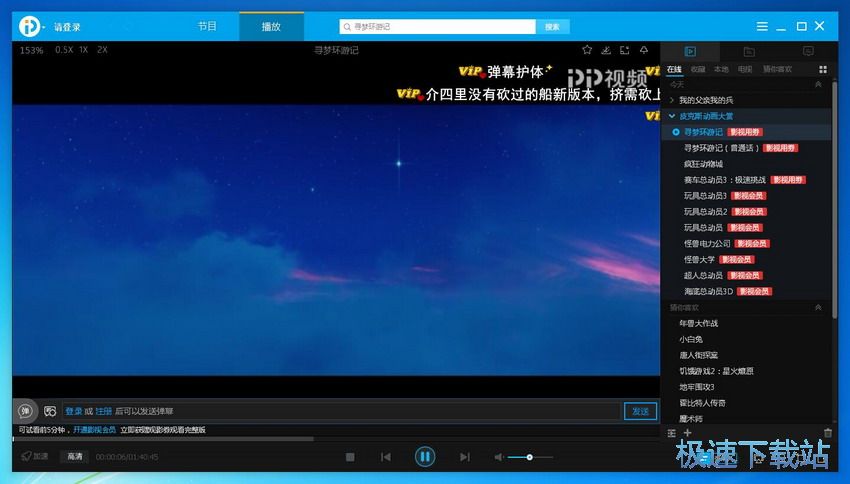Image resolution: width=850 pixels, height=484 pixels.
Task: Open the comment panel icon tab
Action: (808, 51)
